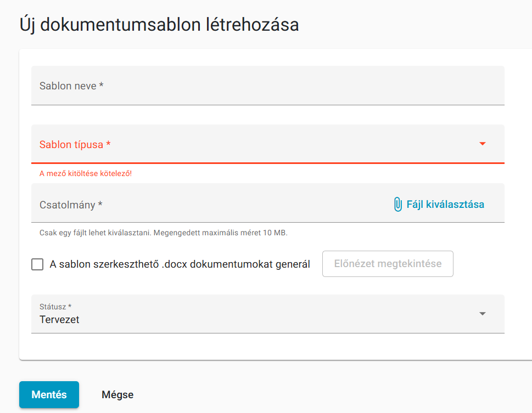Click the 'A mező kitöltése kötelező!' error message
Viewport: 532px width, 413px height.
(x=86, y=173)
